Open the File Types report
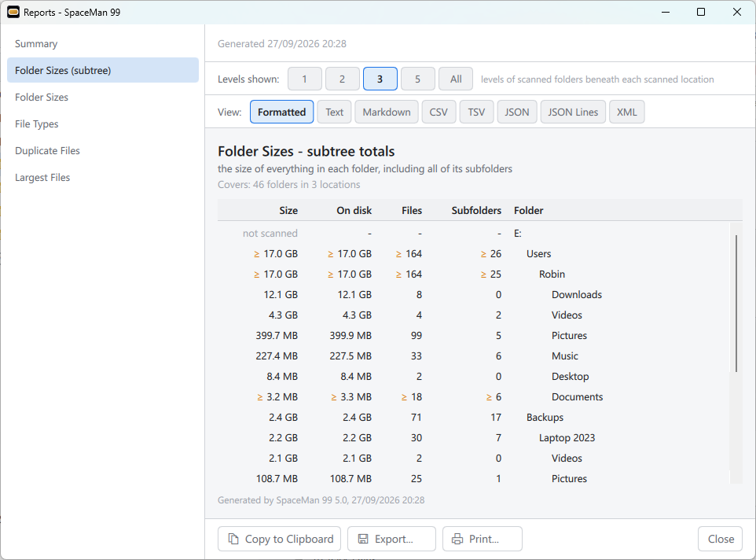Image resolution: width=756 pixels, height=560 pixels. (x=103, y=124)
